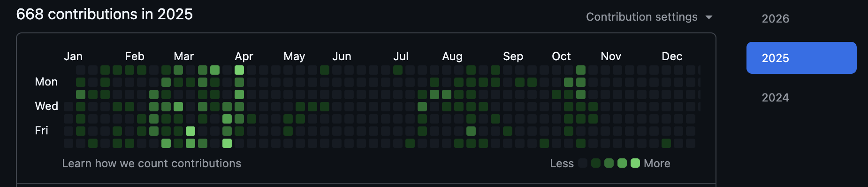
Task: Click the fourth legend swatch, just before the brightest
Action: pyautogui.click(x=622, y=163)
